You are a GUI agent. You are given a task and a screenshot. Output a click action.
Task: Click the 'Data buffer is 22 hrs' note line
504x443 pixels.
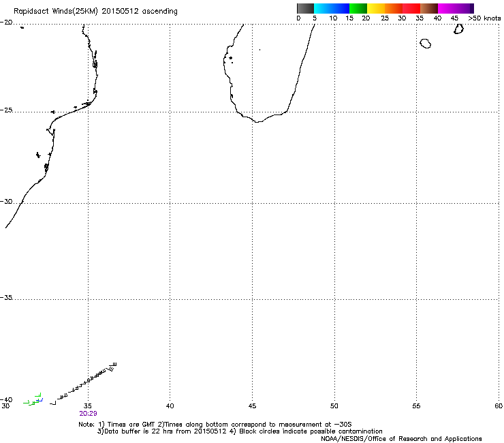(240, 431)
